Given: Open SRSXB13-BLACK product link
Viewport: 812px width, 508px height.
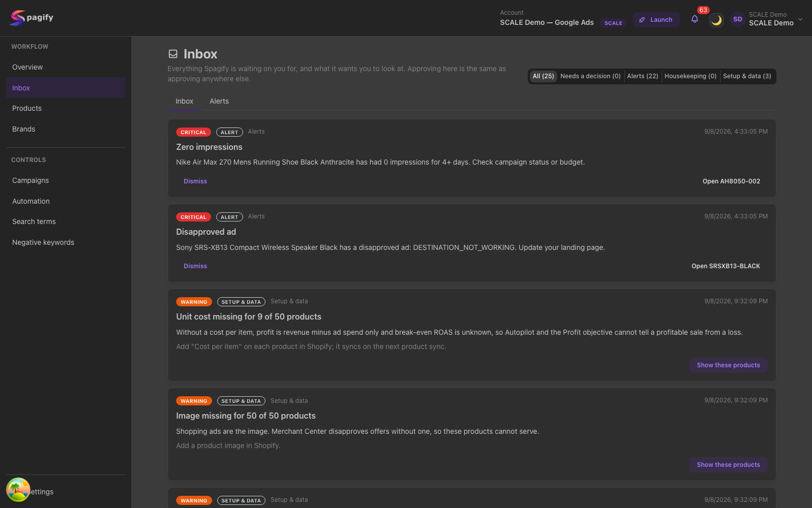Looking at the screenshot, I should tap(726, 266).
